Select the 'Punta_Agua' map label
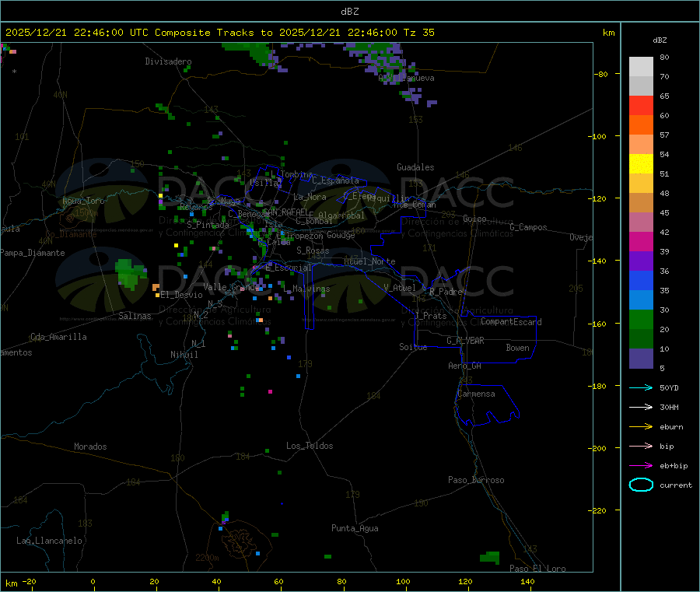This screenshot has width=700, height=592. coord(355,529)
